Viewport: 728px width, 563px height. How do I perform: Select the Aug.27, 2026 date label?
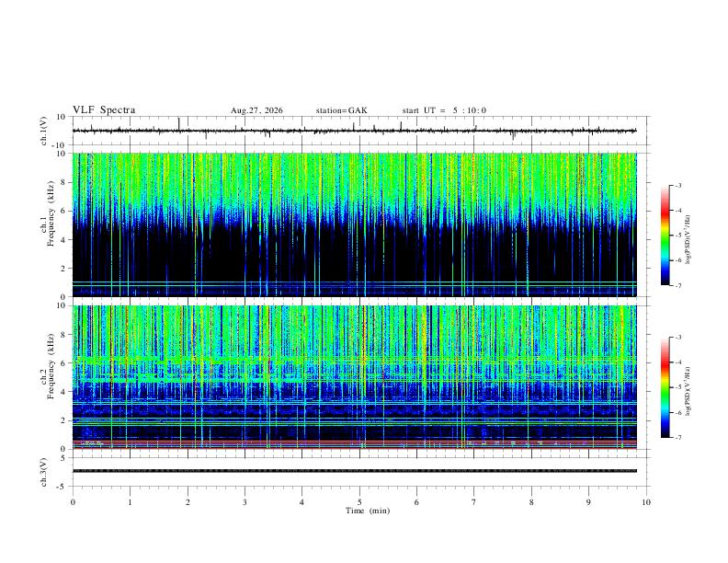click(x=256, y=110)
